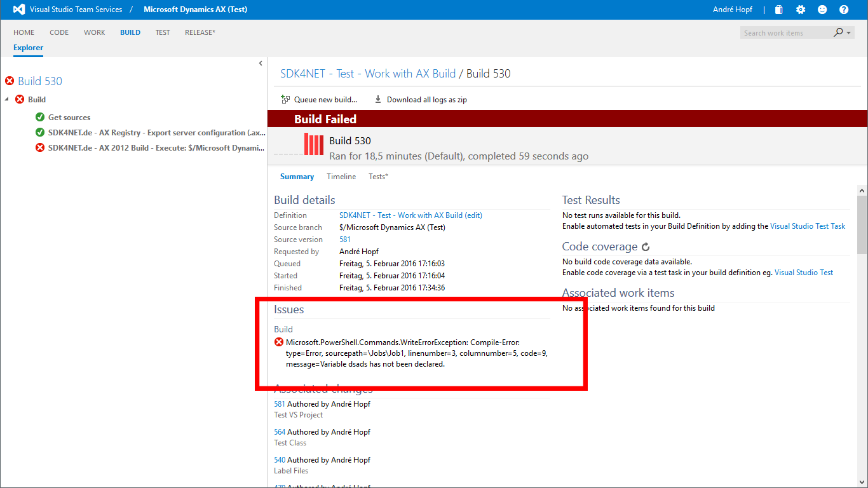Click the error icon in Issues section

(x=278, y=342)
